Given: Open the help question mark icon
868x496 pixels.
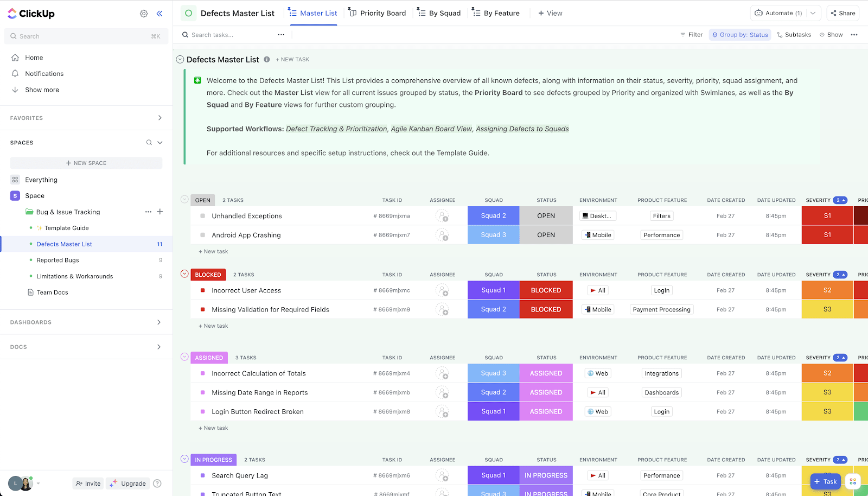Looking at the screenshot, I should point(157,484).
